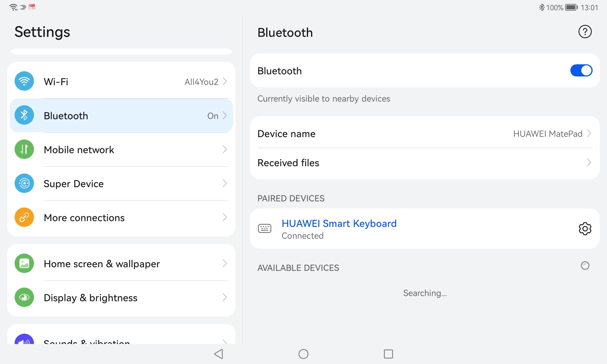Tap the Bluetooth status icon near 100%
607x364 pixels.
pyautogui.click(x=541, y=7)
